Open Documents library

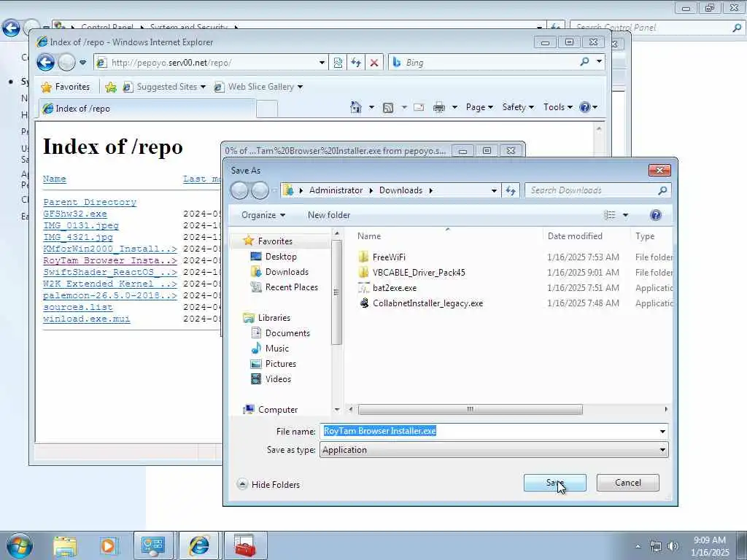pyautogui.click(x=287, y=332)
